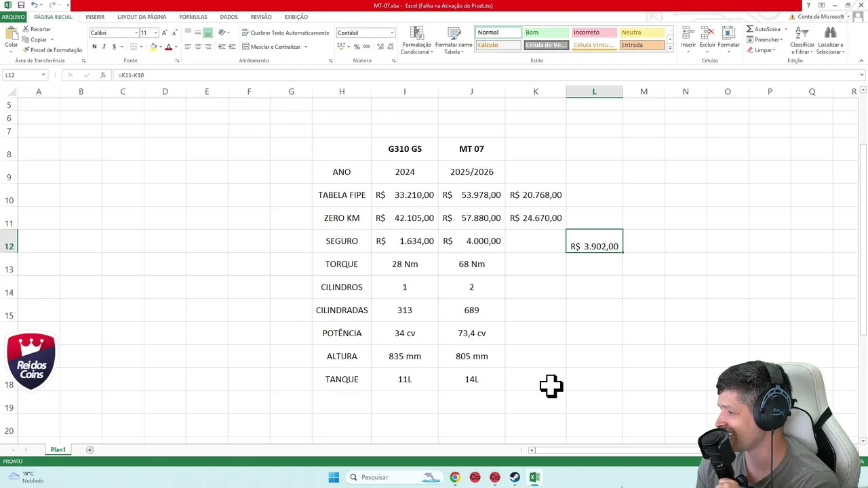Screen dimensions: 868x488
Task: Open the text orientation tool
Action: point(223,33)
